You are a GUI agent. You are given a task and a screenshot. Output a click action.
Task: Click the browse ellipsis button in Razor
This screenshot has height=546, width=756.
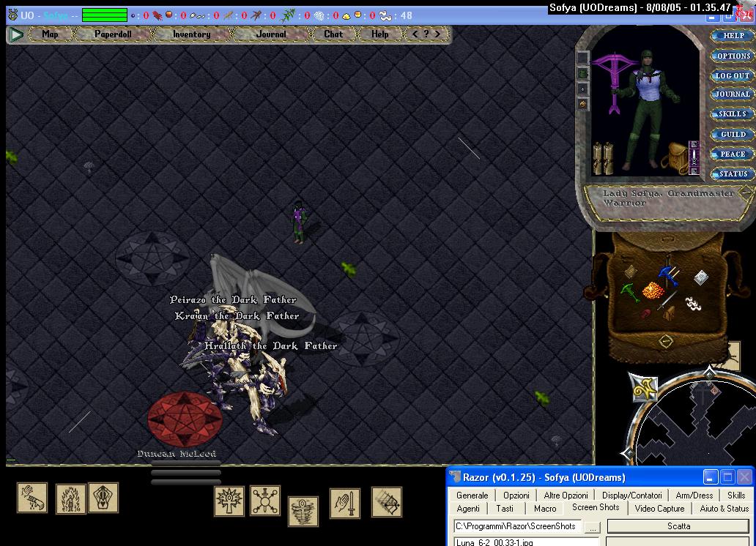592,527
